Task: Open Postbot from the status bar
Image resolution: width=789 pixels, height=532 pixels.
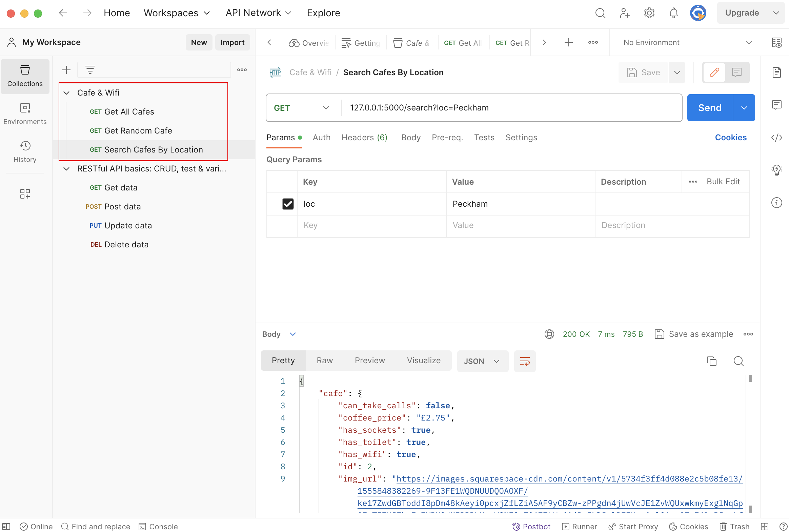Action: [531, 526]
